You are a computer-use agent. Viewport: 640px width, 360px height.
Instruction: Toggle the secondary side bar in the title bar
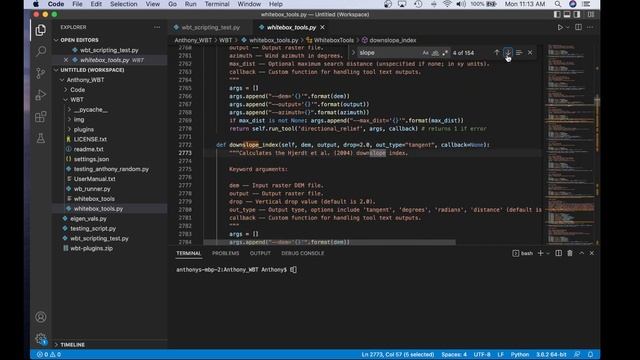pos(577,14)
